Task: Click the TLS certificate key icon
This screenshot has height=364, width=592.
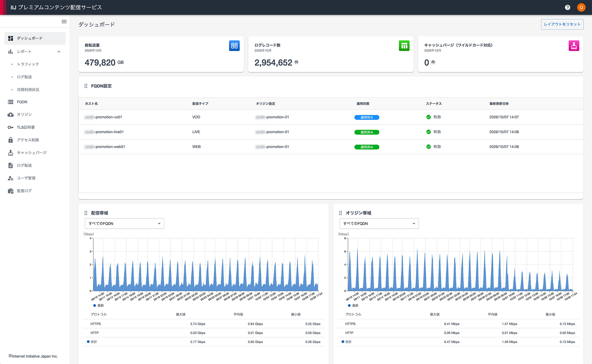Action: [x=11, y=127]
